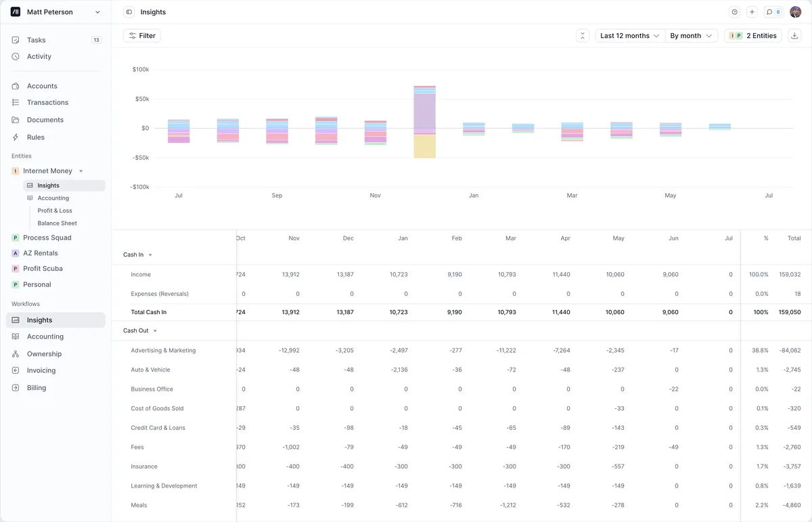Click the app logo next to Matt Peterson

[x=16, y=12]
